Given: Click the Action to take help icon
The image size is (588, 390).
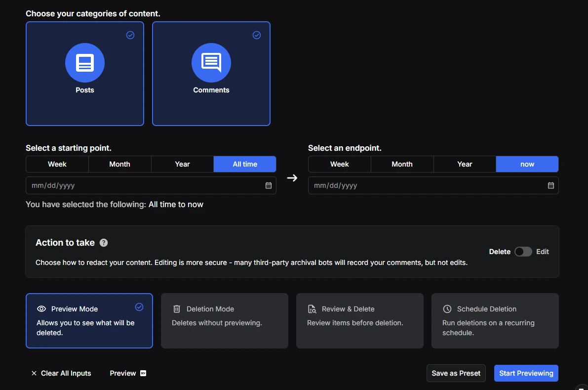Looking at the screenshot, I should [x=104, y=243].
